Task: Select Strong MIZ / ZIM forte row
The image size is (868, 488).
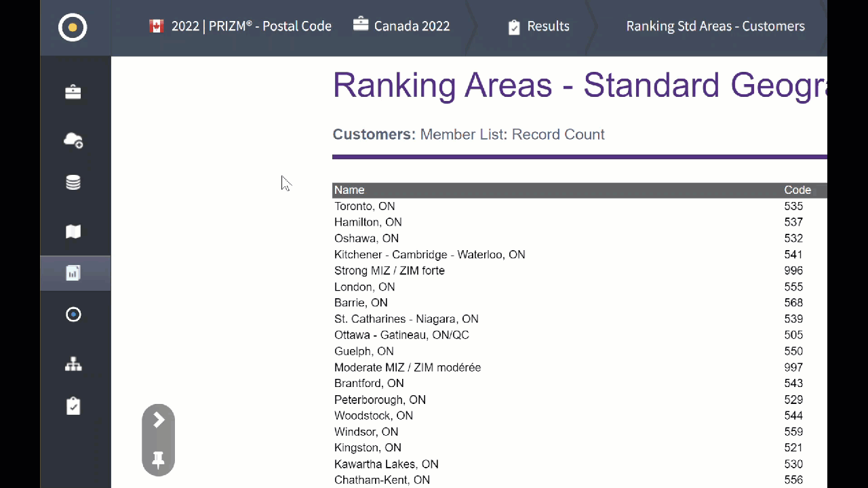Action: pos(580,270)
